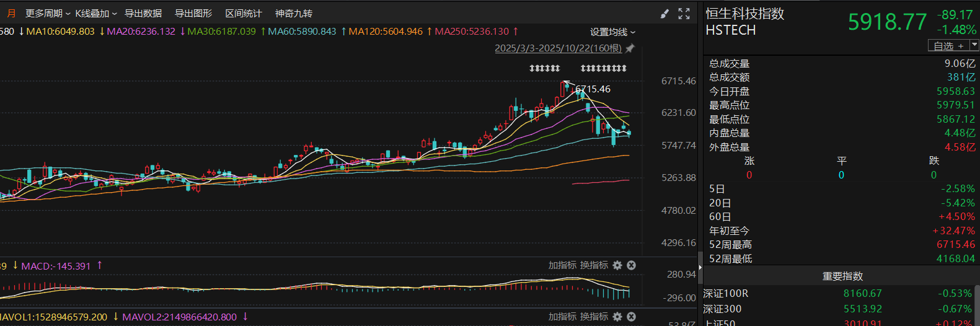Open the K线叠加 dropdown
Viewport: 980px width, 326px height.
pyautogui.click(x=96, y=14)
